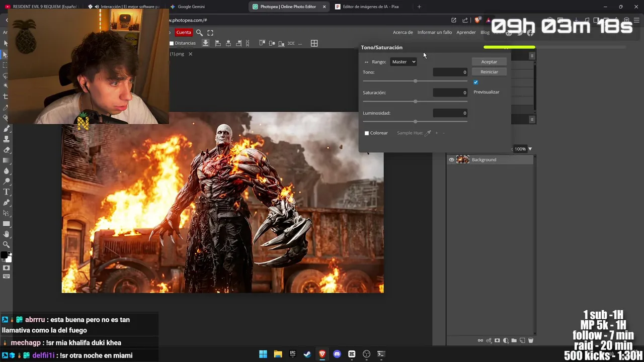
Task: Click the red Cuenta button
Action: tap(184, 32)
